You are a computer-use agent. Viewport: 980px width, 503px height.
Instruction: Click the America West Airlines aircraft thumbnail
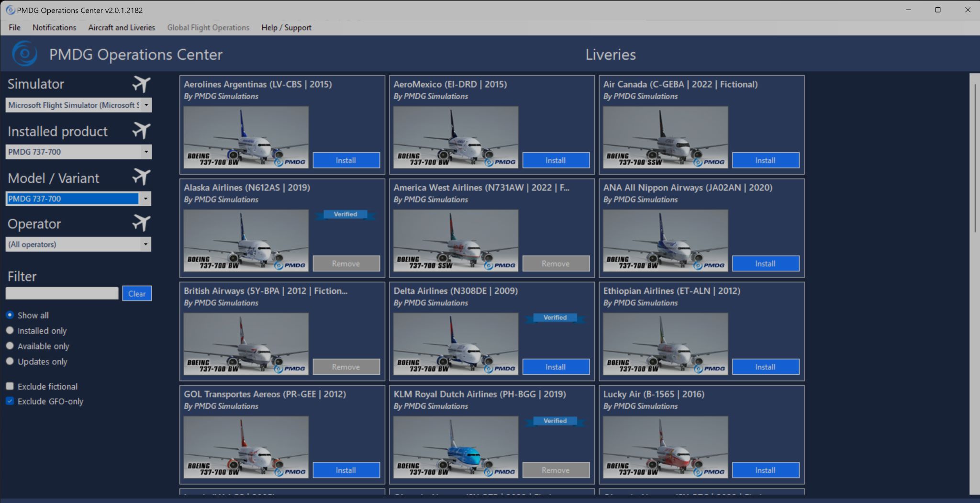coord(456,240)
